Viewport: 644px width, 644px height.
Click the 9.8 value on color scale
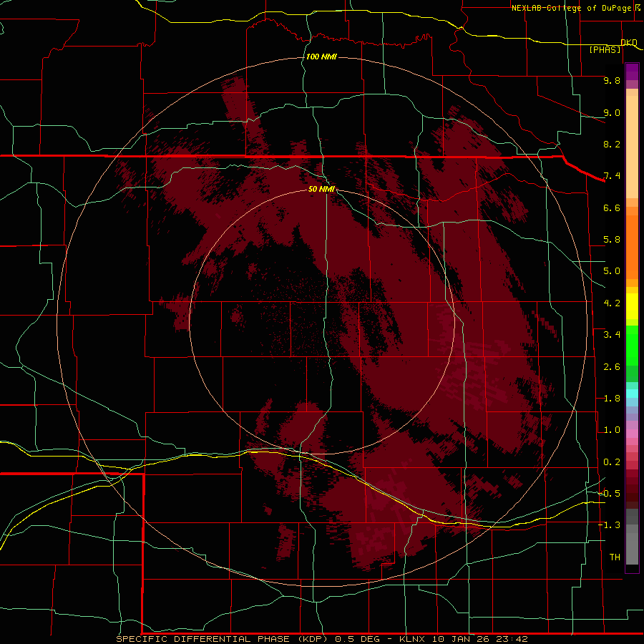click(612, 80)
